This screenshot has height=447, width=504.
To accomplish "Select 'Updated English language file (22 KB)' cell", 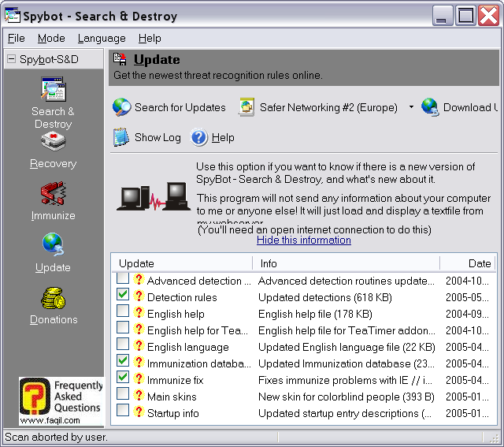I will point(346,347).
